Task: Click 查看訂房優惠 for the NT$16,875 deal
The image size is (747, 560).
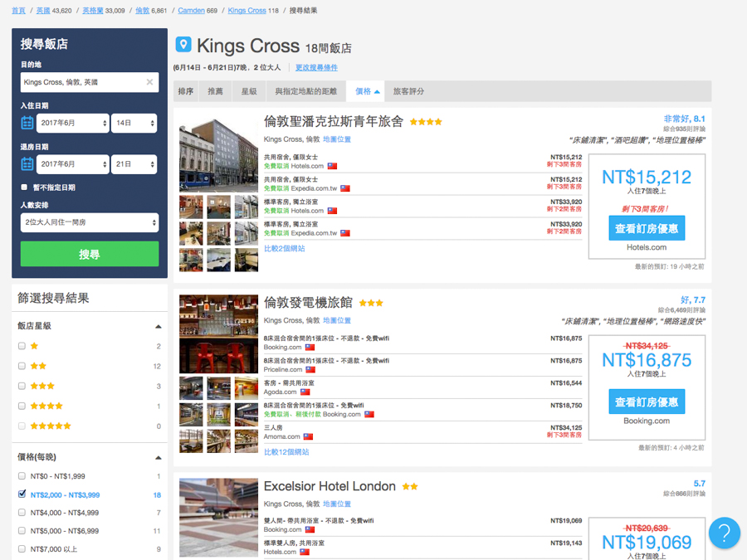Action: click(647, 402)
